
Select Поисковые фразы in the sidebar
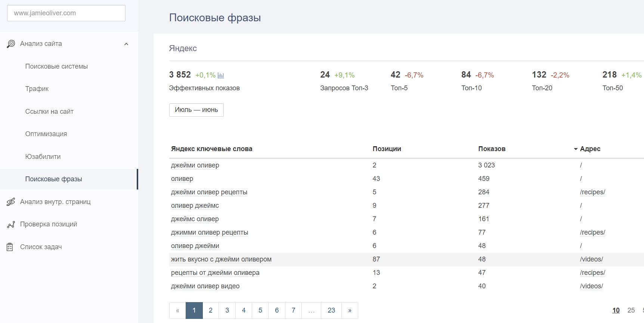pyautogui.click(x=54, y=179)
